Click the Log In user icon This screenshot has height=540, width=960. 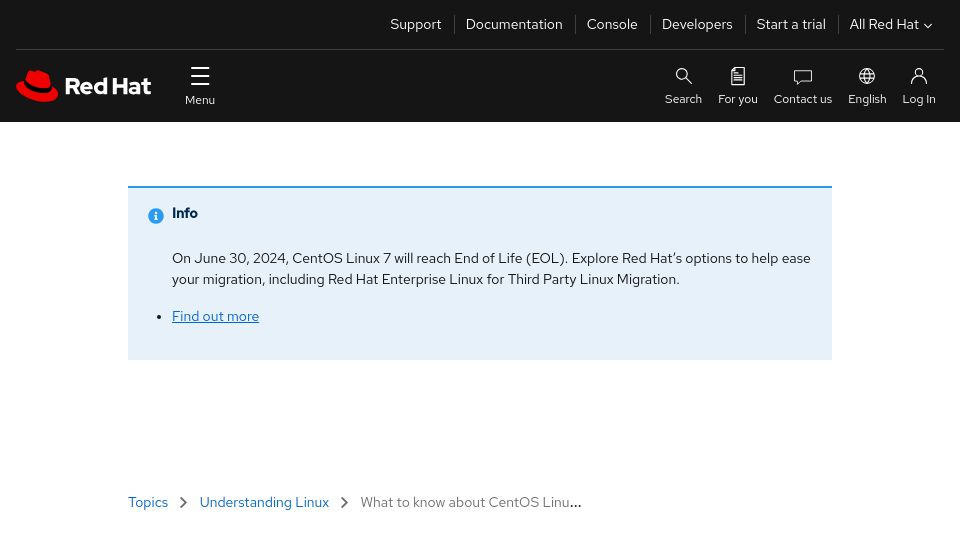(x=918, y=76)
